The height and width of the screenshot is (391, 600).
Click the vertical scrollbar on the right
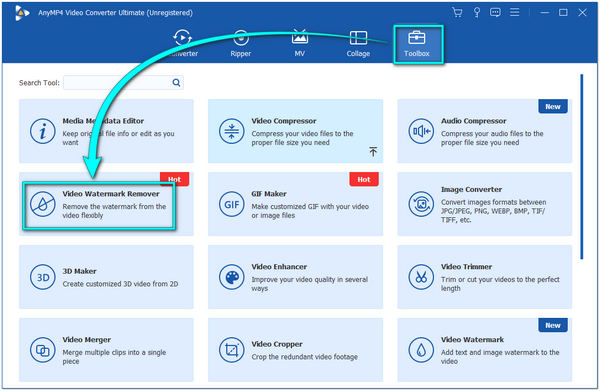582,167
